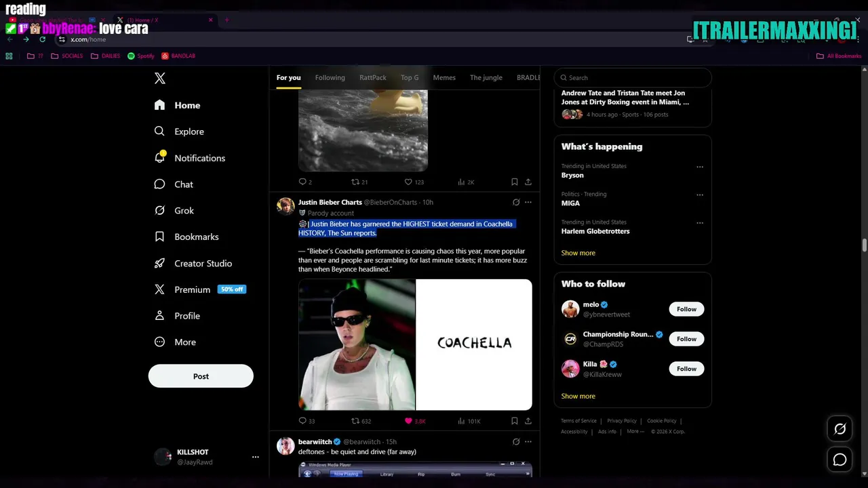Open Privacy Policy link

click(622, 421)
